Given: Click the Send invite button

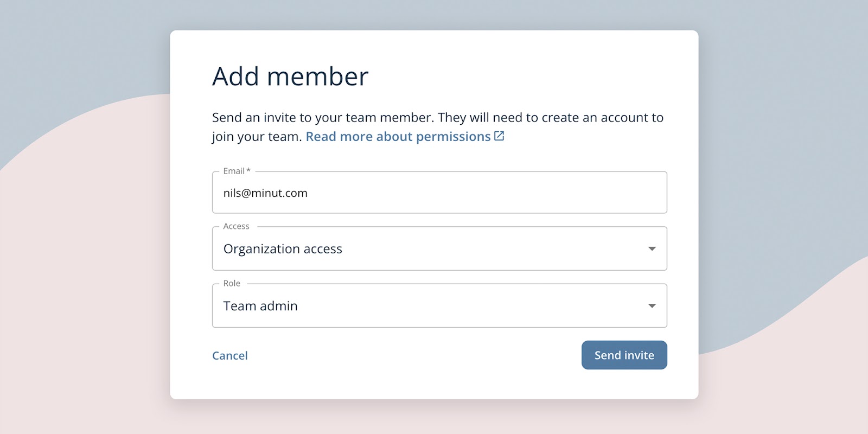Looking at the screenshot, I should [x=624, y=355].
